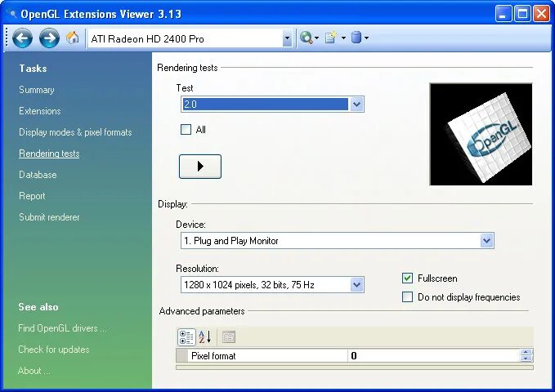The height and width of the screenshot is (392, 555).
Task: Open the database icon's dropdown arrow
Action: (x=366, y=38)
